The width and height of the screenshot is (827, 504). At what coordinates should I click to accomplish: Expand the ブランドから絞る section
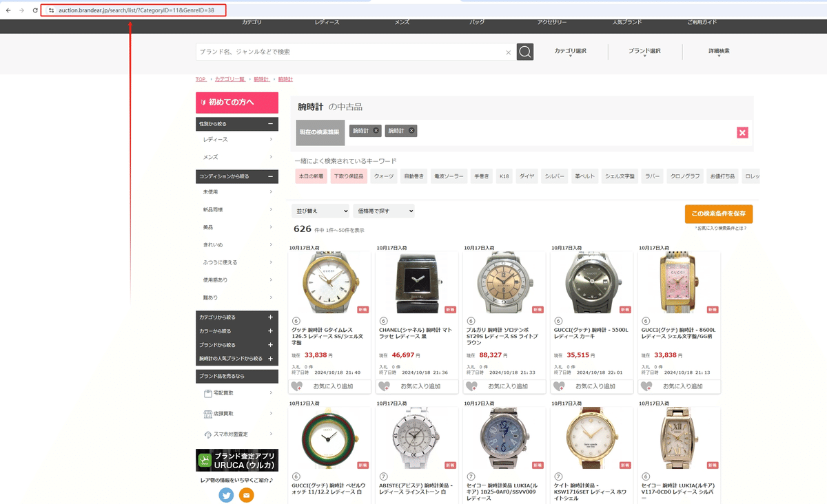click(x=271, y=345)
